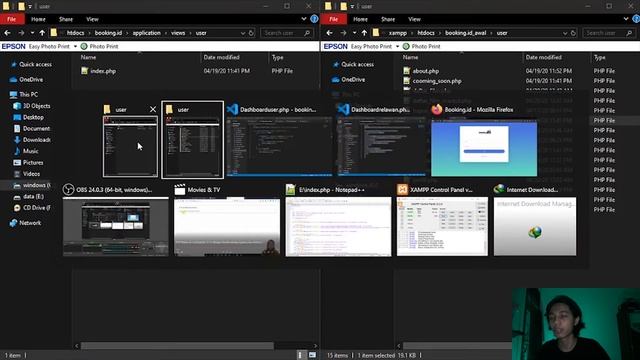The width and height of the screenshot is (640, 360).
Task: Open address history dropdown in left address bar
Action: point(243,33)
